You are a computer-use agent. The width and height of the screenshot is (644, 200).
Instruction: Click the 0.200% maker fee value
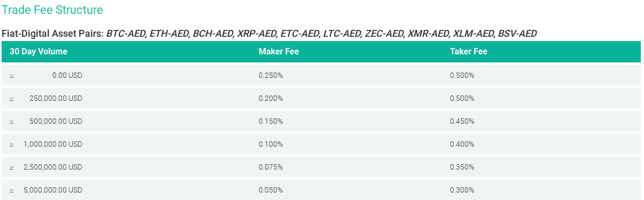click(x=270, y=98)
